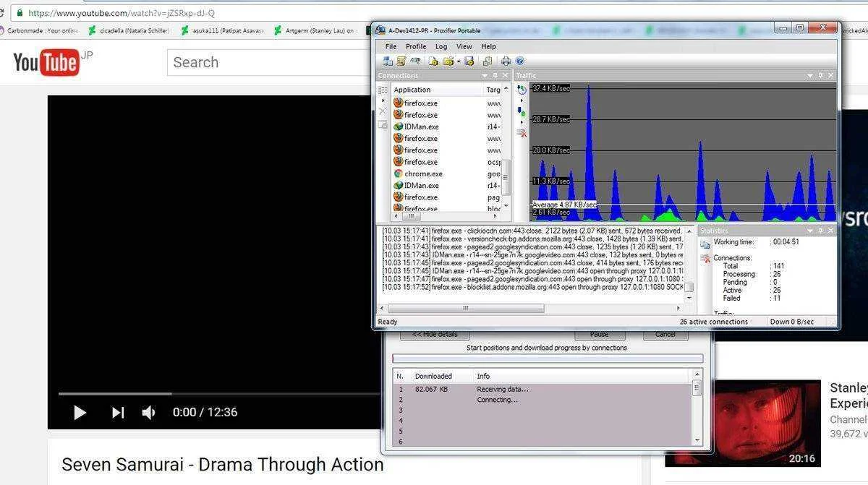Open Help via the blue question mark icon

click(519, 61)
